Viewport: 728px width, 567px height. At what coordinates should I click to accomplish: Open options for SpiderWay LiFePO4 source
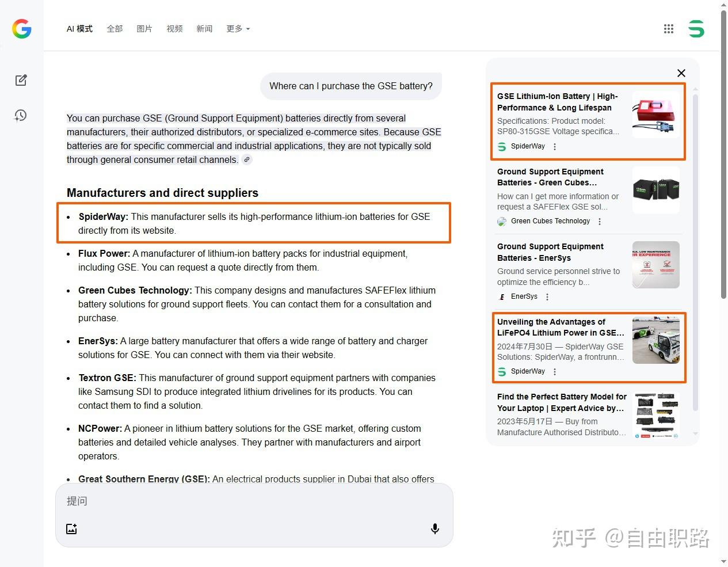(x=555, y=372)
